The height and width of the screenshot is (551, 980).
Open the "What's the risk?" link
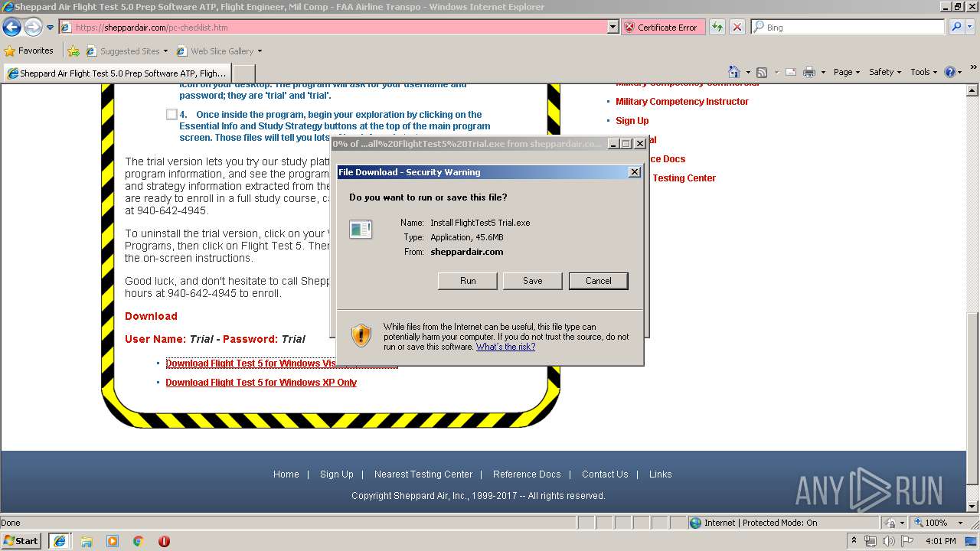tap(505, 347)
